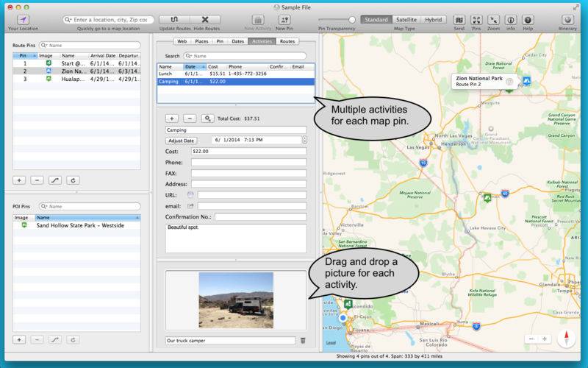
Task: Add a new route pin with plus button
Action: pyautogui.click(x=20, y=180)
